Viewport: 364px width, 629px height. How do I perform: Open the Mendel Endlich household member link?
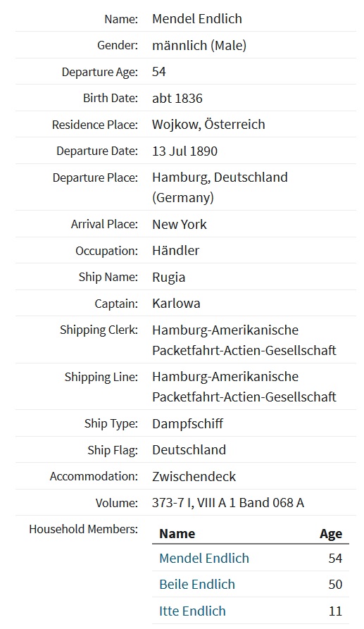click(x=204, y=558)
